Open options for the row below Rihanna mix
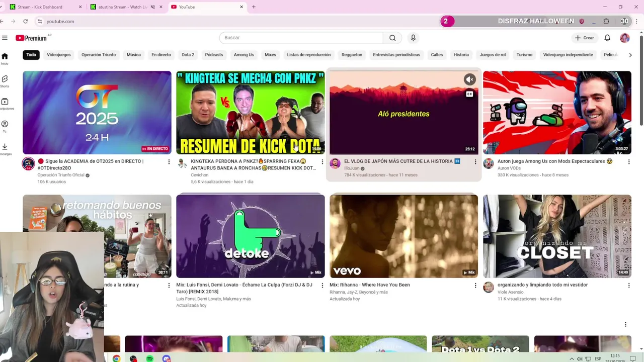The image size is (644, 362). point(625,324)
